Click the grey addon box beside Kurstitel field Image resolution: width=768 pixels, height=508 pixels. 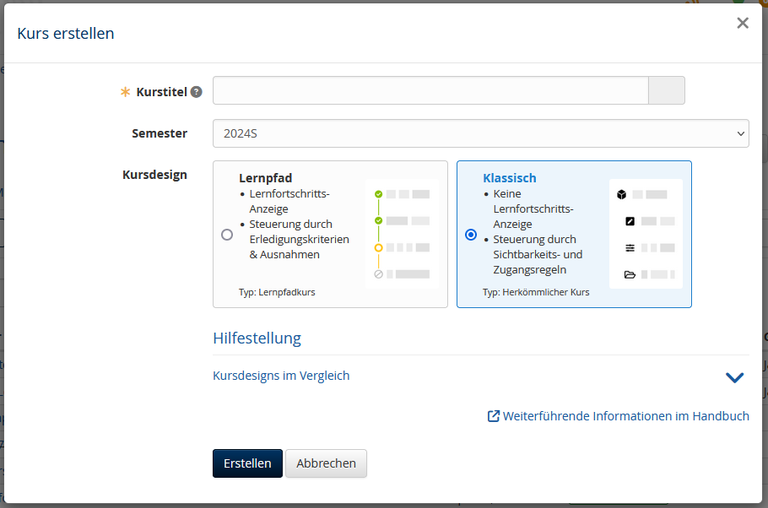(667, 91)
